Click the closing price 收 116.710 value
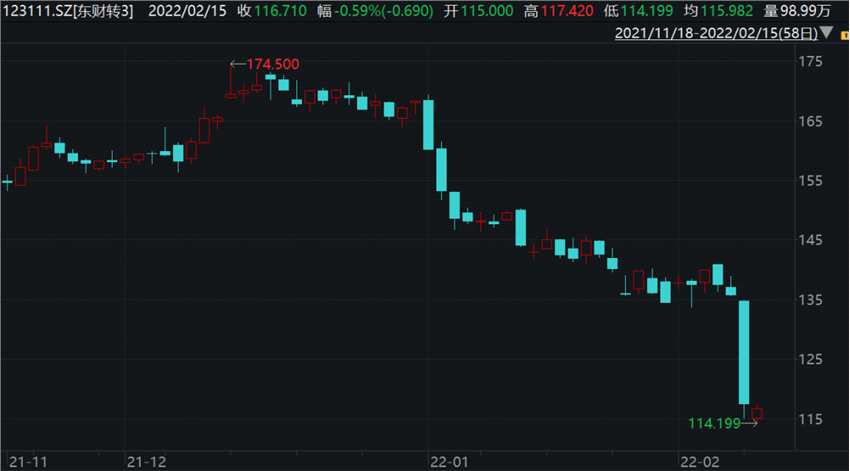Screen dimensions: 850x471 coord(272,10)
